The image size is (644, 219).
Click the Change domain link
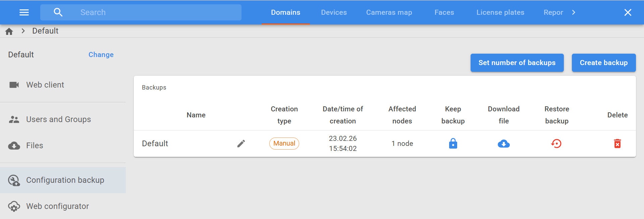click(x=101, y=55)
